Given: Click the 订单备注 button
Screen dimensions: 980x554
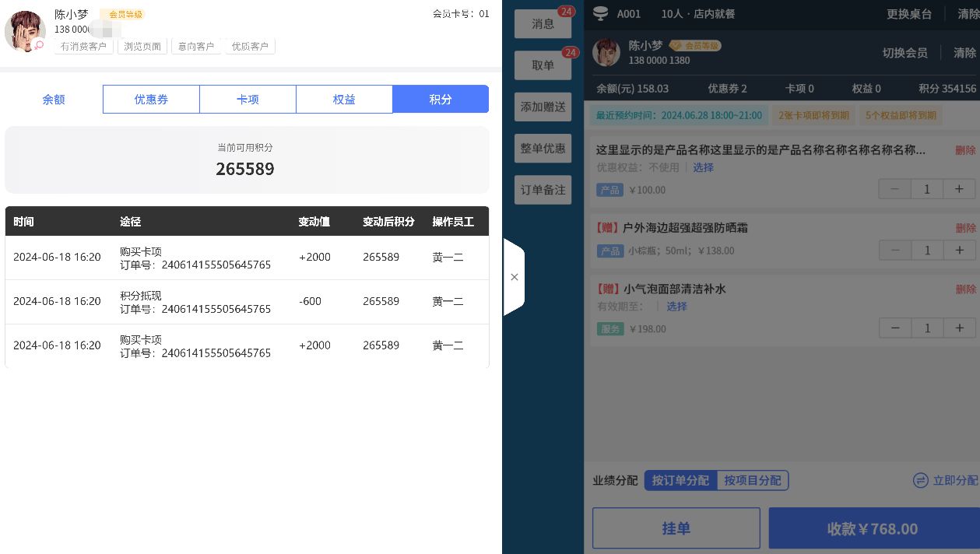Looking at the screenshot, I should [543, 190].
